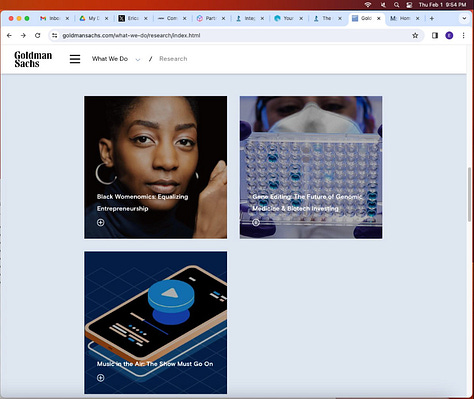Open the What We Do breadcrumb

point(110,59)
